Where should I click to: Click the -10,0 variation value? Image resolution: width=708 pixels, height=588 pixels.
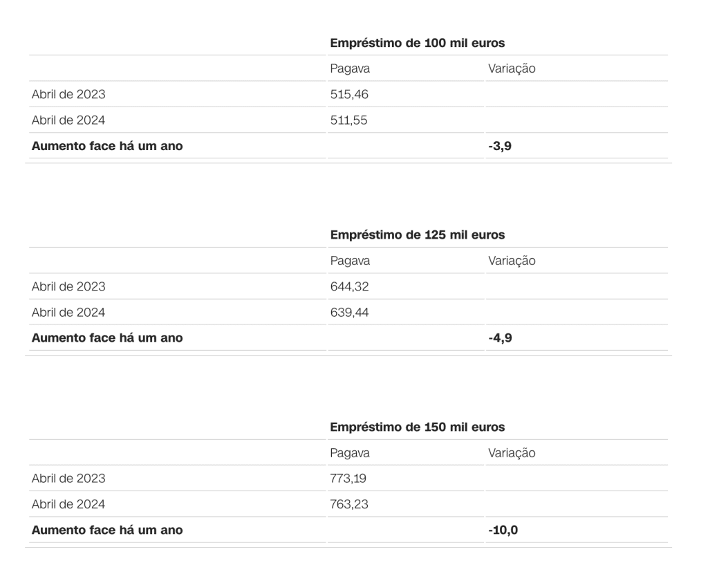(x=503, y=531)
